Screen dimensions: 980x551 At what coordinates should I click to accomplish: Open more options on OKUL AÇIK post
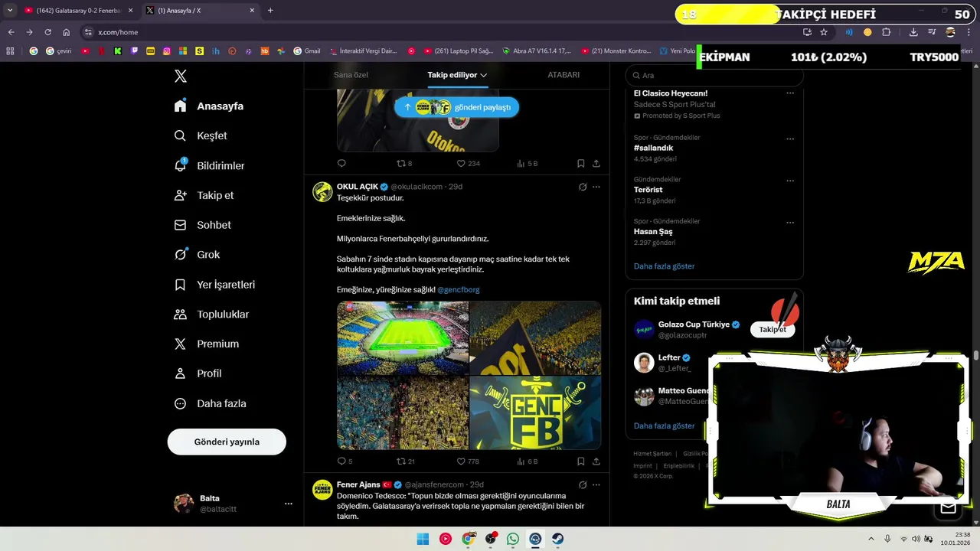[596, 187]
